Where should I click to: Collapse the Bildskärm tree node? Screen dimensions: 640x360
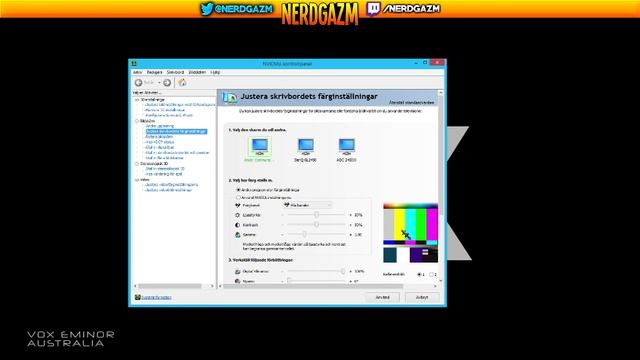(x=137, y=121)
